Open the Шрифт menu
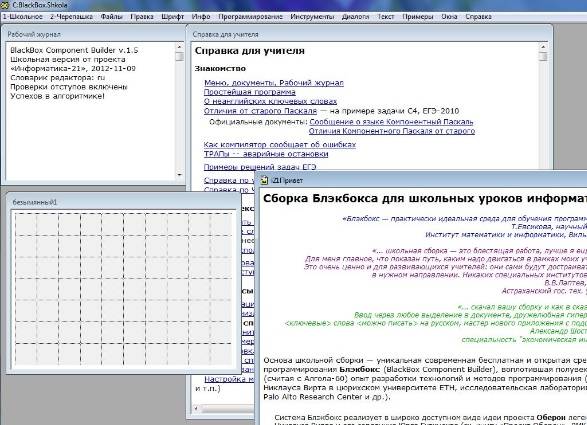Image resolution: width=587 pixels, height=425 pixels. point(173,17)
